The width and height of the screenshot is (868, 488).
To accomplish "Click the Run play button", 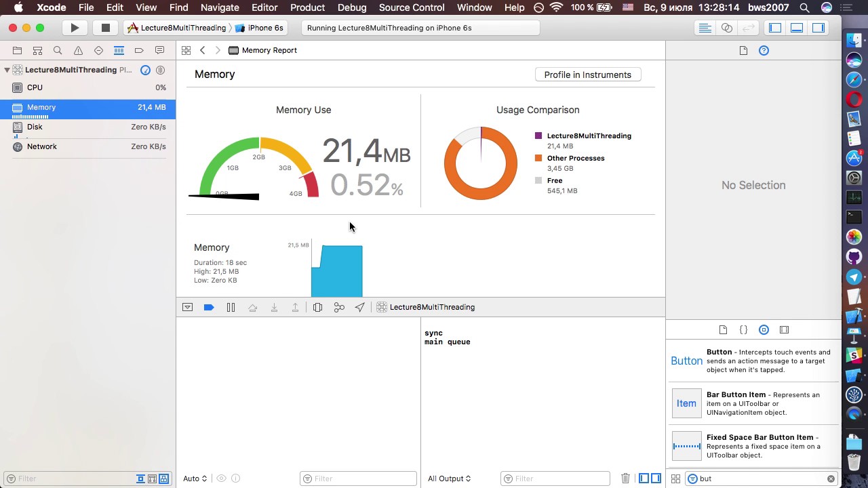I will [x=75, y=28].
